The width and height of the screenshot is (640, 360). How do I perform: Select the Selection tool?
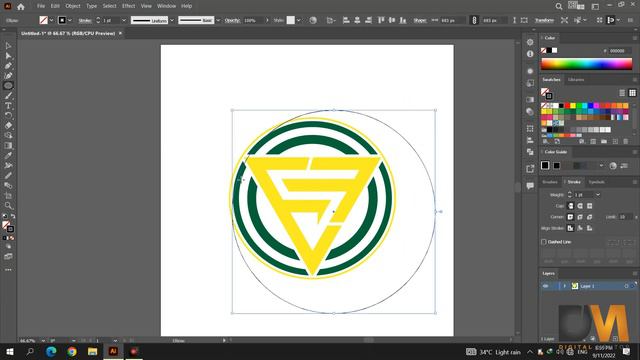[8, 46]
